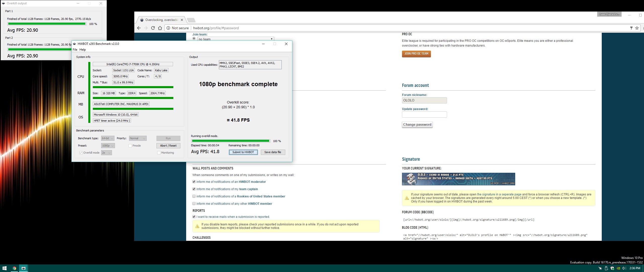Uncheck team captain notifications
This screenshot has width=644, height=272.
194,189
